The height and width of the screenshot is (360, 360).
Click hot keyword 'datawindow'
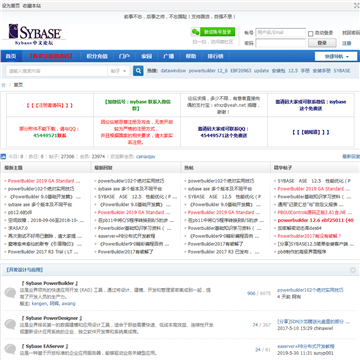(173, 71)
